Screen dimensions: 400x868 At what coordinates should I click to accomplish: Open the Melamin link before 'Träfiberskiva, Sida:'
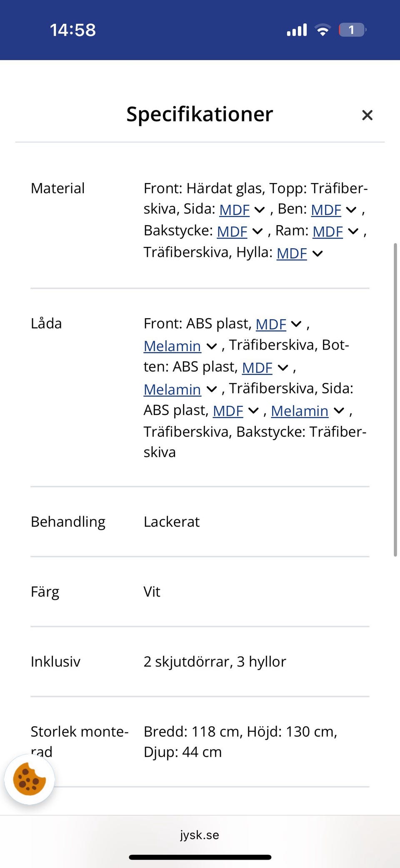coord(172,390)
